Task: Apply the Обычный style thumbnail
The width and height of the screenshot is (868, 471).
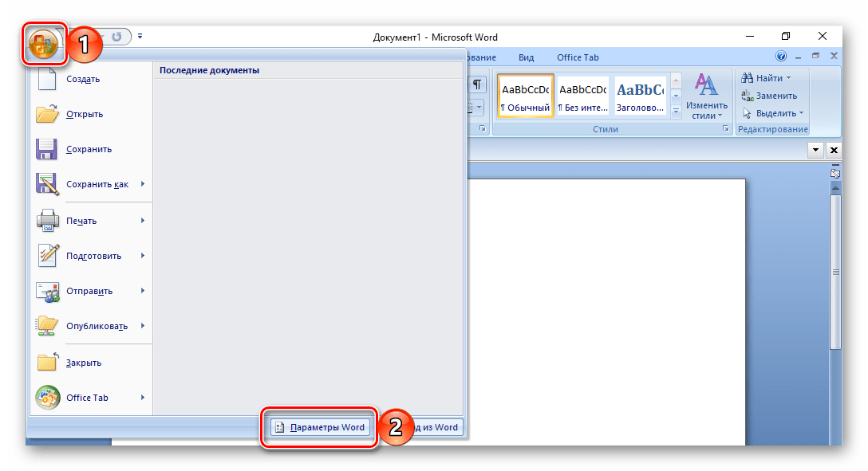Action: tap(525, 96)
